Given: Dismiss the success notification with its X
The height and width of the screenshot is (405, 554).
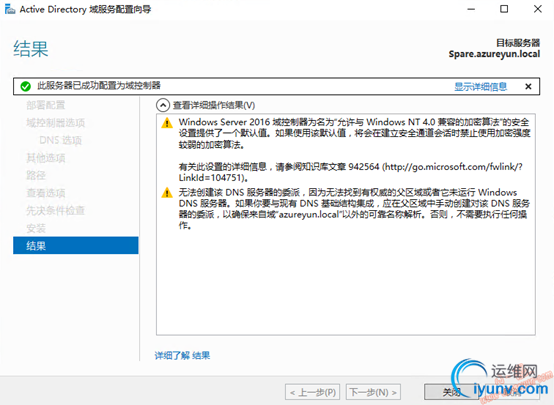Looking at the screenshot, I should (528, 86).
